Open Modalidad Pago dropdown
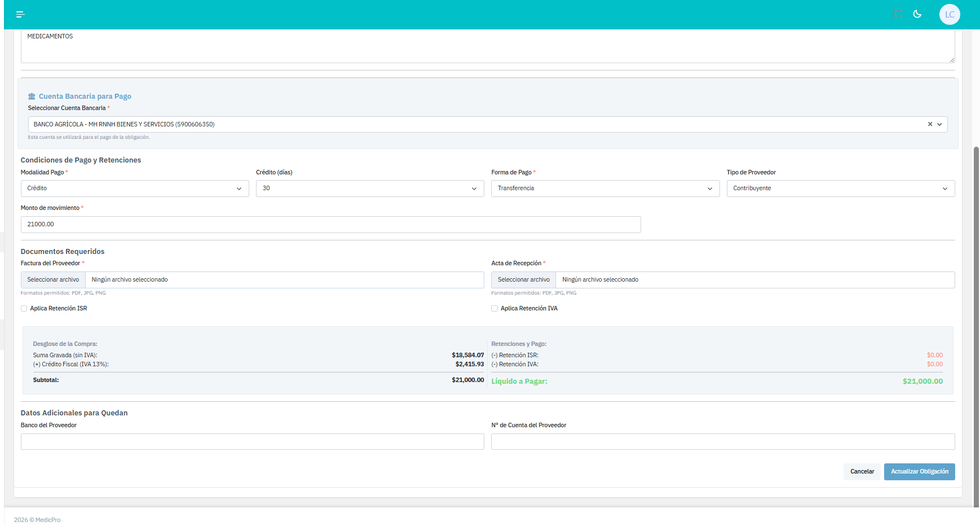The image size is (980, 526). (x=134, y=189)
